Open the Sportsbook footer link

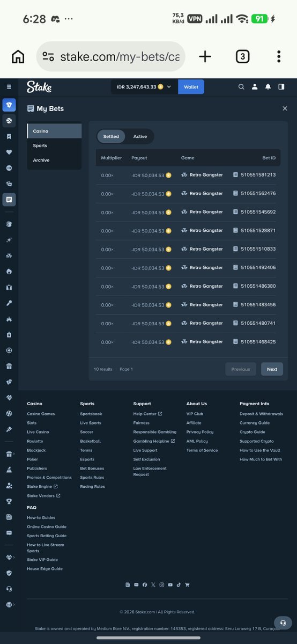pyautogui.click(x=91, y=414)
